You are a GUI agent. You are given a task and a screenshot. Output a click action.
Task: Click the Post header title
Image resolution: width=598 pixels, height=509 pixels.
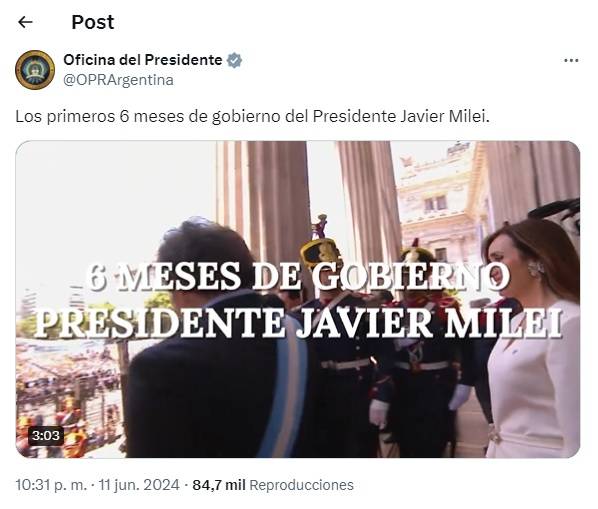(x=93, y=22)
